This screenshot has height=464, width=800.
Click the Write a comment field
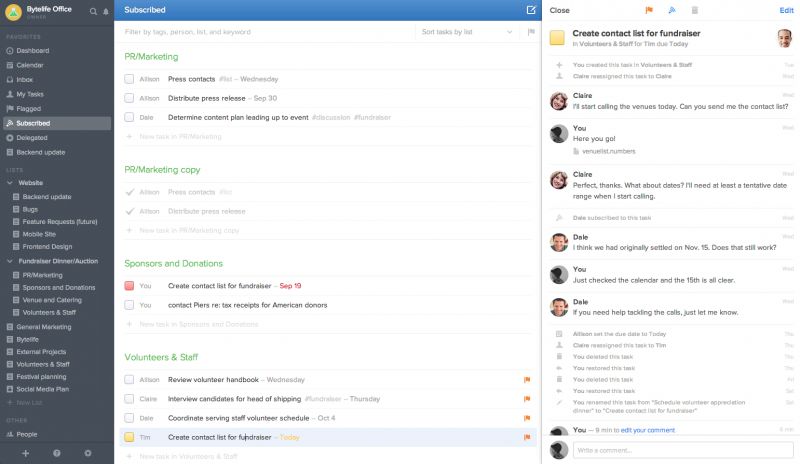(683, 450)
